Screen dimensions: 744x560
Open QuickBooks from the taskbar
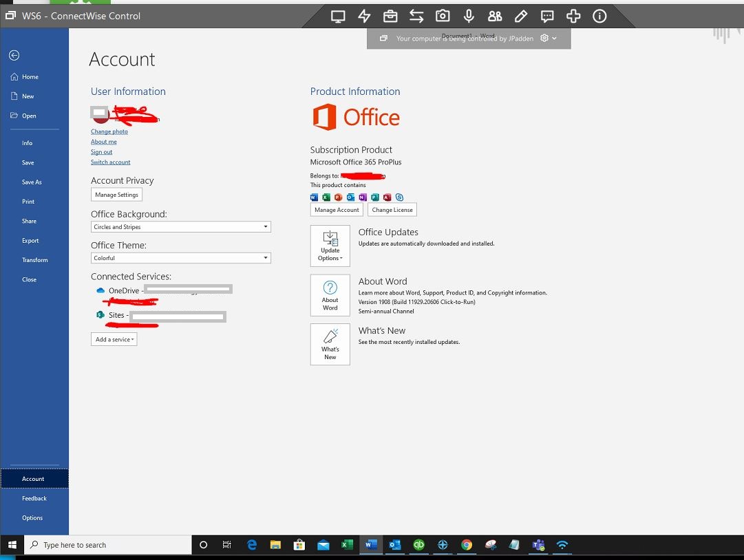[x=418, y=545]
